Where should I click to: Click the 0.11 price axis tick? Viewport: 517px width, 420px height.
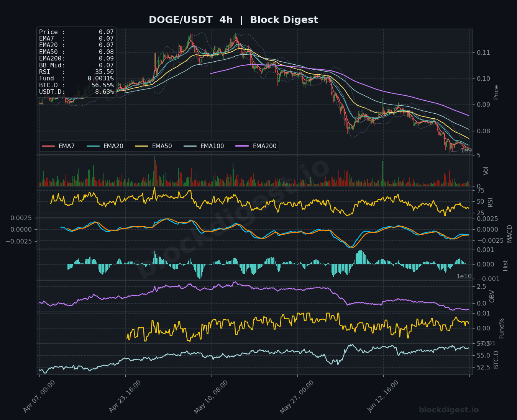[x=483, y=52]
